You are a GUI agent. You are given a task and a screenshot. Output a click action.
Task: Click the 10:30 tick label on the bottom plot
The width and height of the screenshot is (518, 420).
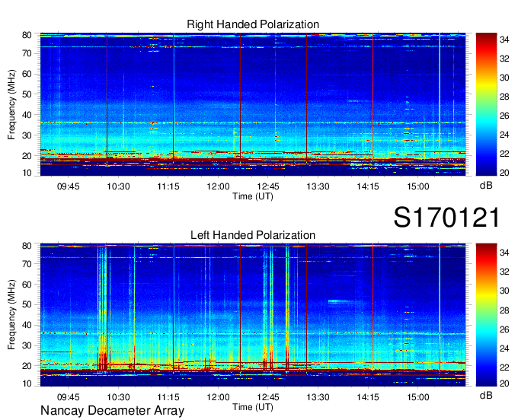point(118,397)
